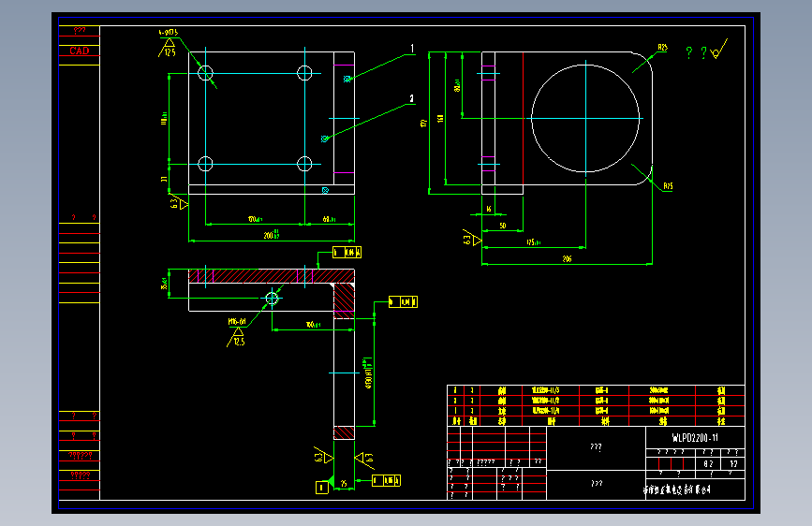Click the lower "R25" radius label
Image resolution: width=812 pixels, height=526 pixels.
coord(668,186)
